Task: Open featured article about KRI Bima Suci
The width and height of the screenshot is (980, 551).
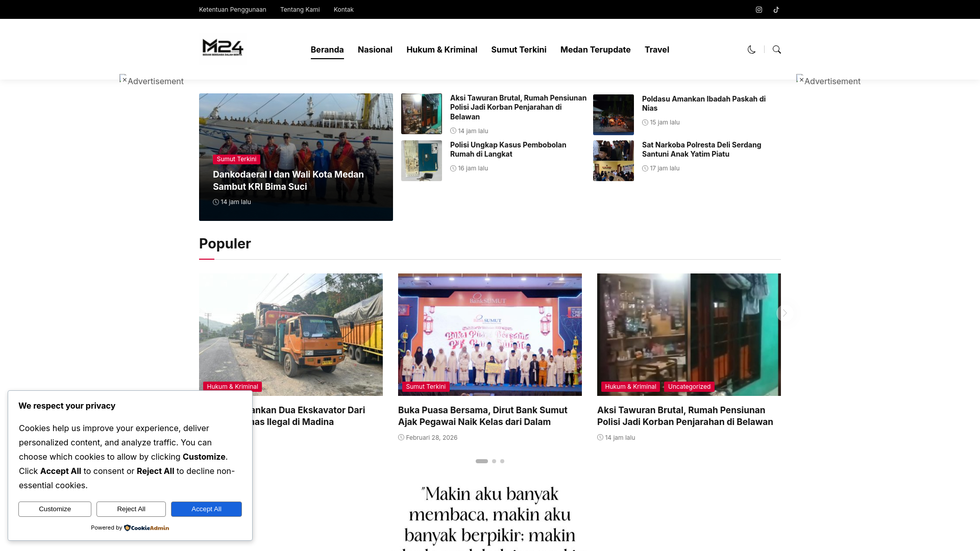Action: click(x=288, y=181)
